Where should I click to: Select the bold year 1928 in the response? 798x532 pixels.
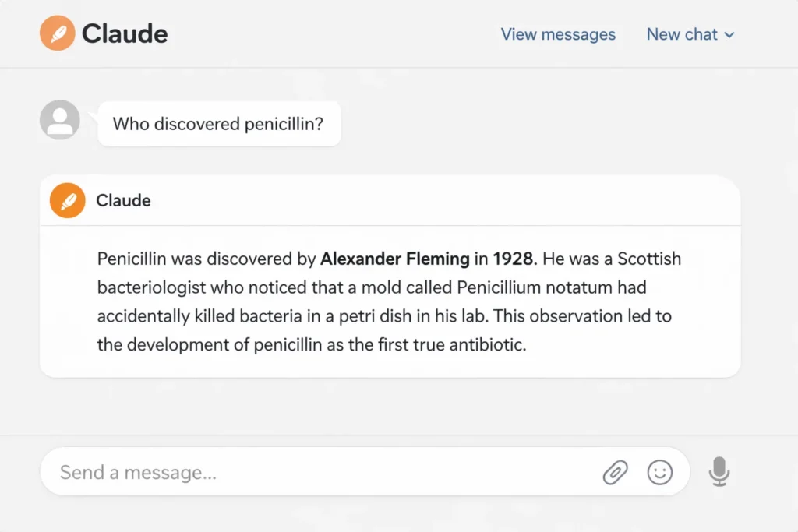point(510,259)
